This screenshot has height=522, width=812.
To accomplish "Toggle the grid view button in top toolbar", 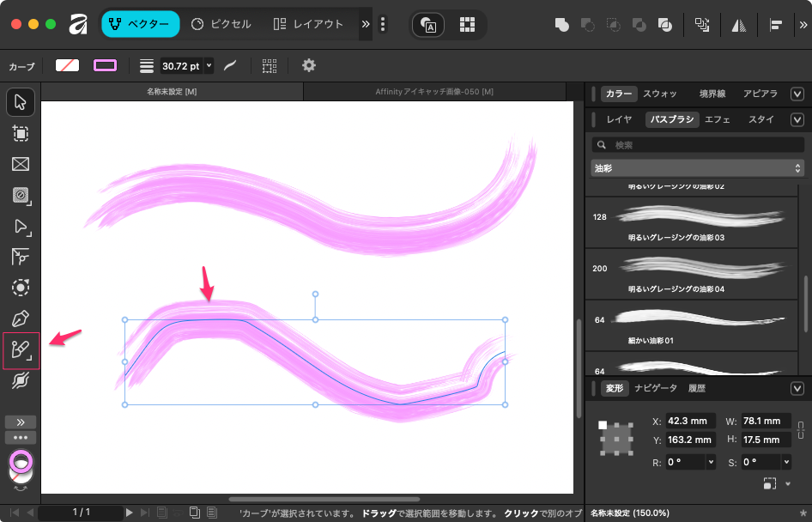I will tap(467, 25).
